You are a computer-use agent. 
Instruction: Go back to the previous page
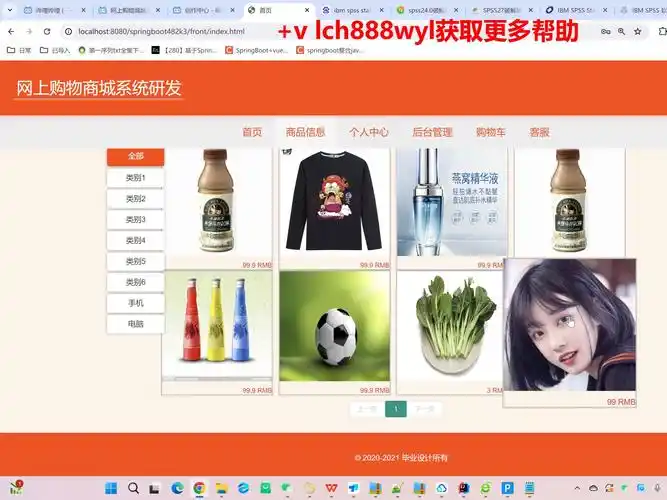11,31
